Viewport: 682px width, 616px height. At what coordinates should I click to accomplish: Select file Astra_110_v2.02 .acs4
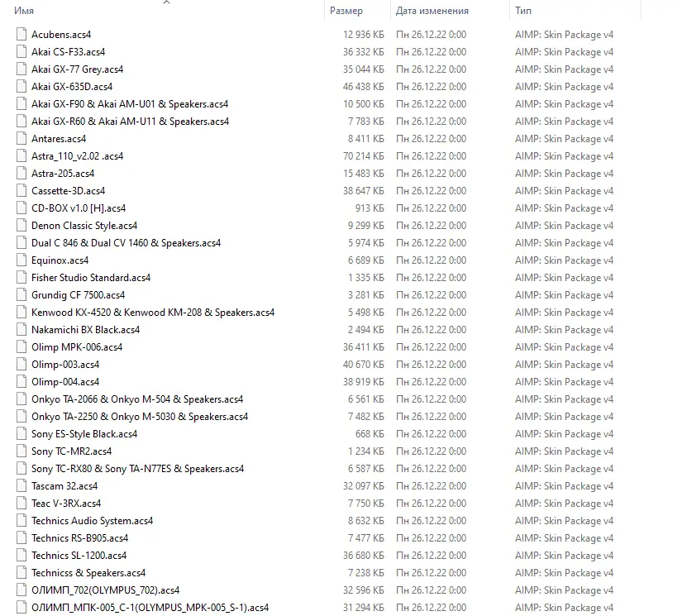click(77, 156)
